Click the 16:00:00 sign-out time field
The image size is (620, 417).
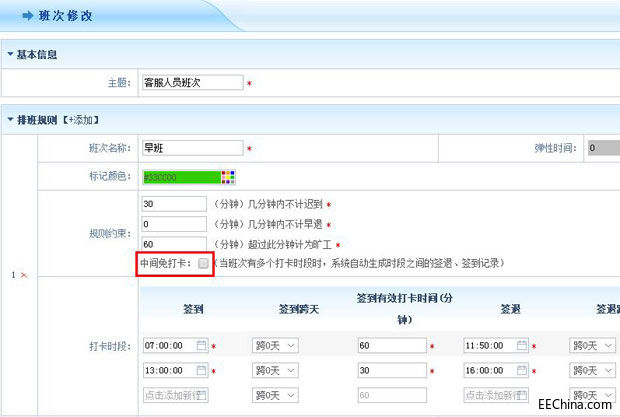pyautogui.click(x=496, y=371)
